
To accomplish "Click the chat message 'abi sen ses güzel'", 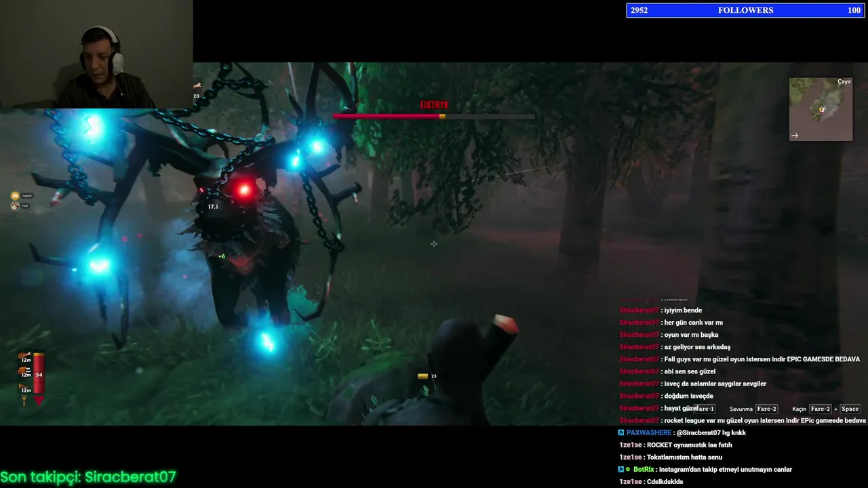I will (690, 371).
